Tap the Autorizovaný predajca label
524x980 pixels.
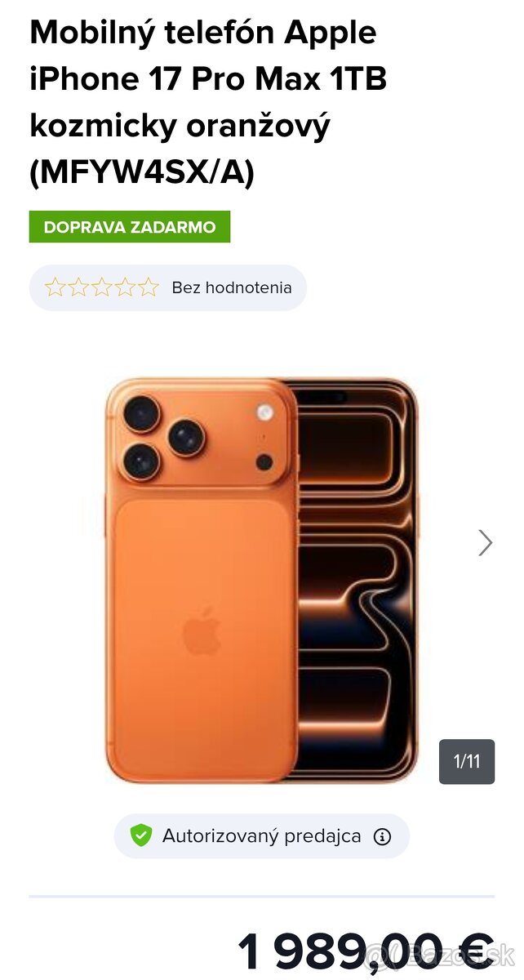click(261, 835)
